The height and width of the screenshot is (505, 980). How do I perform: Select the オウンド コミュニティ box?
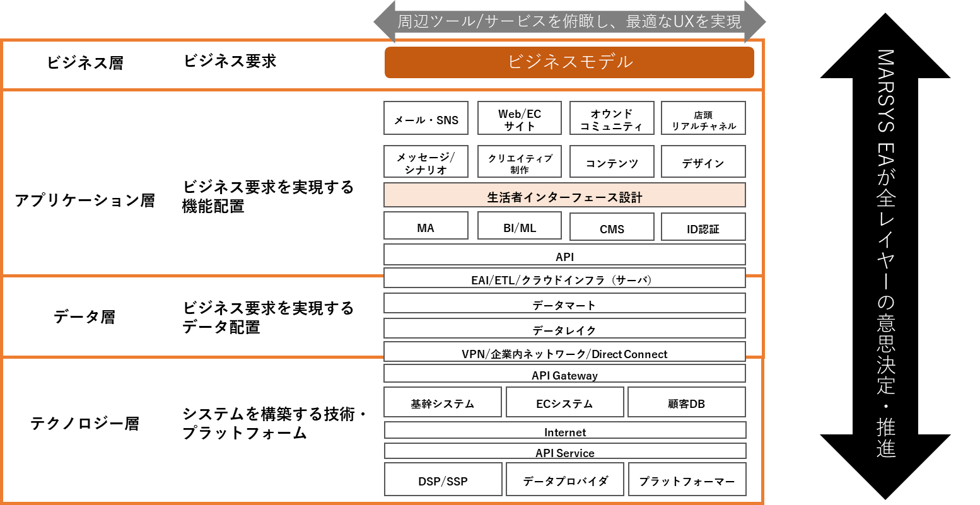point(611,119)
